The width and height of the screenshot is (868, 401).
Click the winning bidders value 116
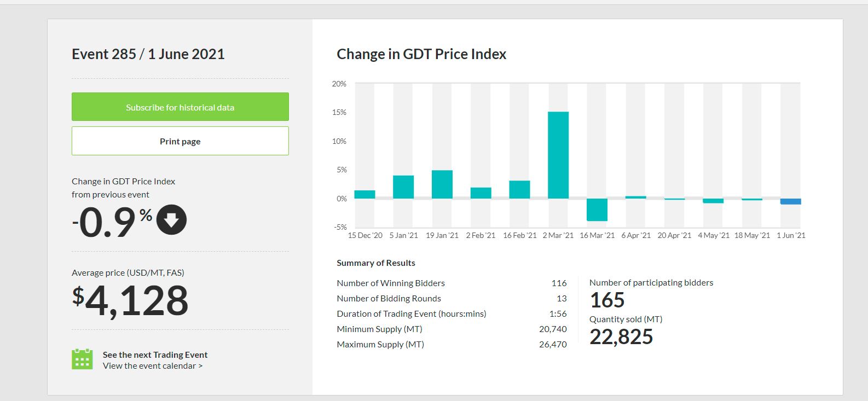coord(559,283)
